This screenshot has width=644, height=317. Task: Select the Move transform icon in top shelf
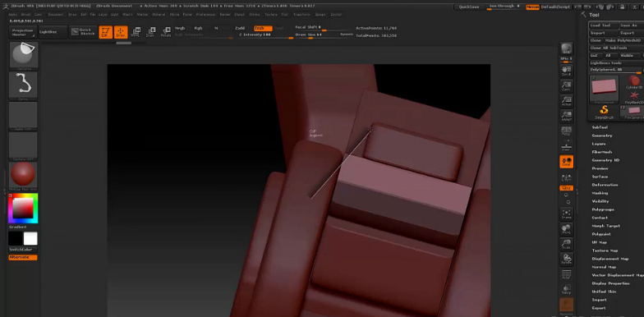coord(136,32)
